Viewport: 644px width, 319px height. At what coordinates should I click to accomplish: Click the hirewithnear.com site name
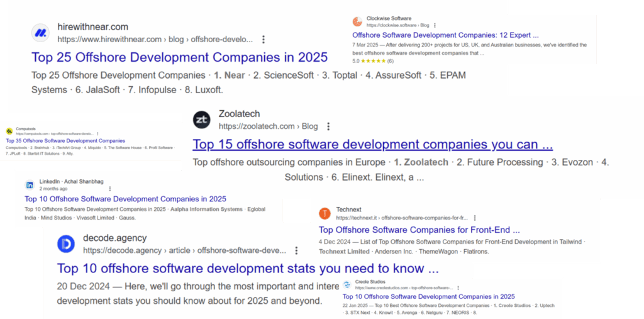[x=92, y=27]
